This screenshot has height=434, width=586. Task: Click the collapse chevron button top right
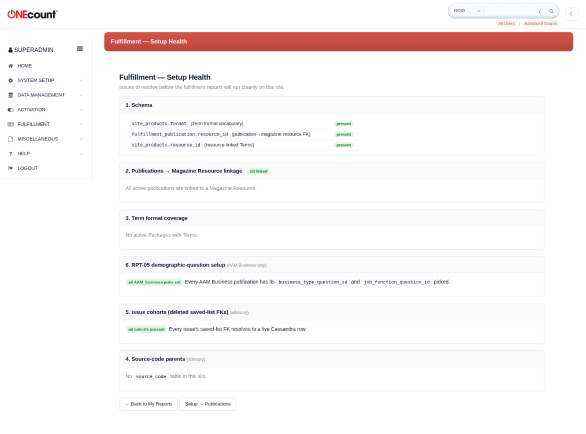coord(571,14)
